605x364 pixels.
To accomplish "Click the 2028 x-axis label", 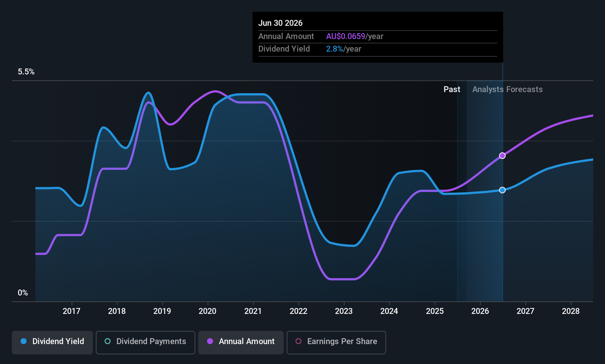I will point(571,311).
